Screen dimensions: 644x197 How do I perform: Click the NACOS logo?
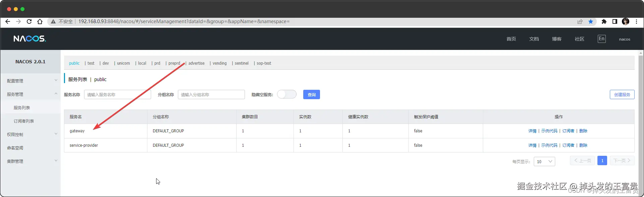pyautogui.click(x=29, y=39)
